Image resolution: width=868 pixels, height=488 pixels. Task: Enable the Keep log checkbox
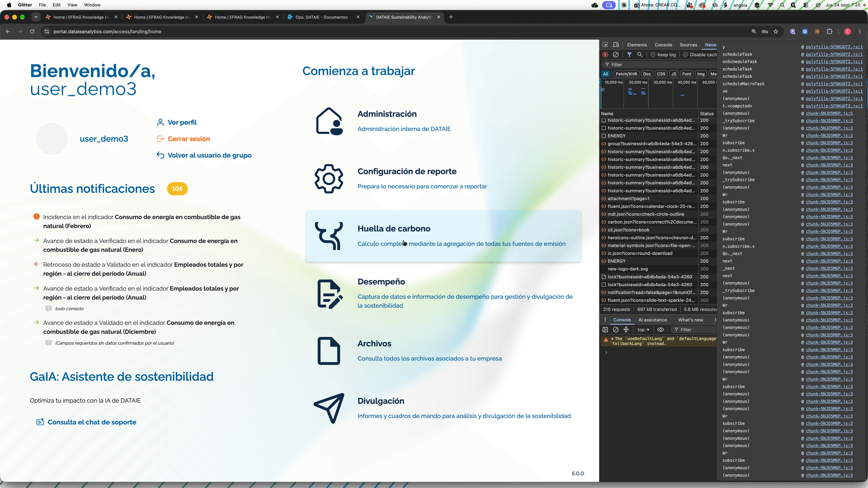pyautogui.click(x=653, y=54)
